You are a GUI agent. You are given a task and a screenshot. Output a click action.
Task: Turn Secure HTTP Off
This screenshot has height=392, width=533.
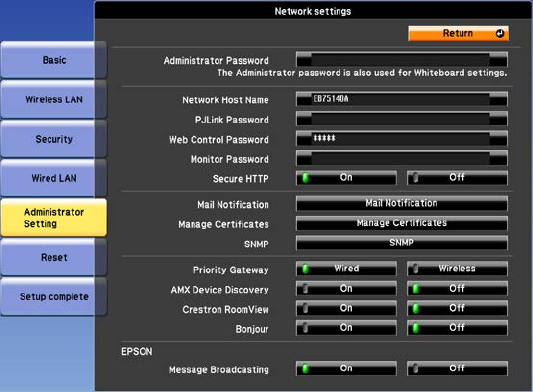point(457,178)
